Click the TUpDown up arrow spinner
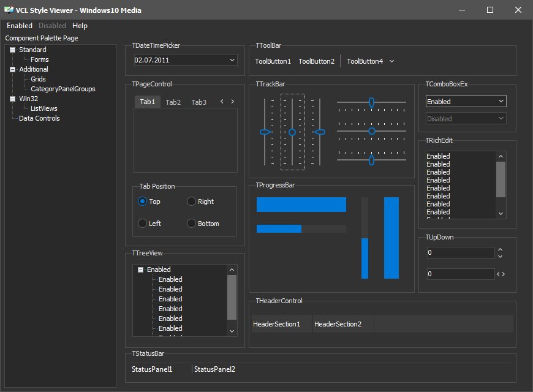The image size is (533, 392). tap(500, 249)
